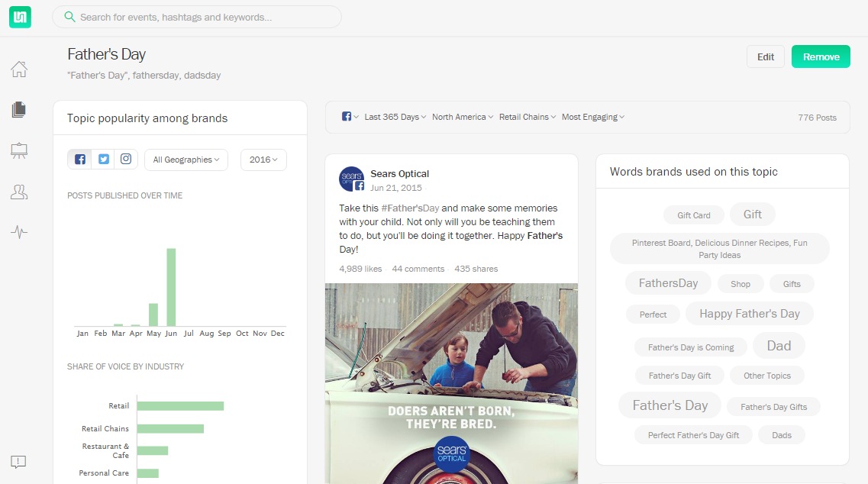
Task: Click the Other Topics tag
Action: point(766,376)
